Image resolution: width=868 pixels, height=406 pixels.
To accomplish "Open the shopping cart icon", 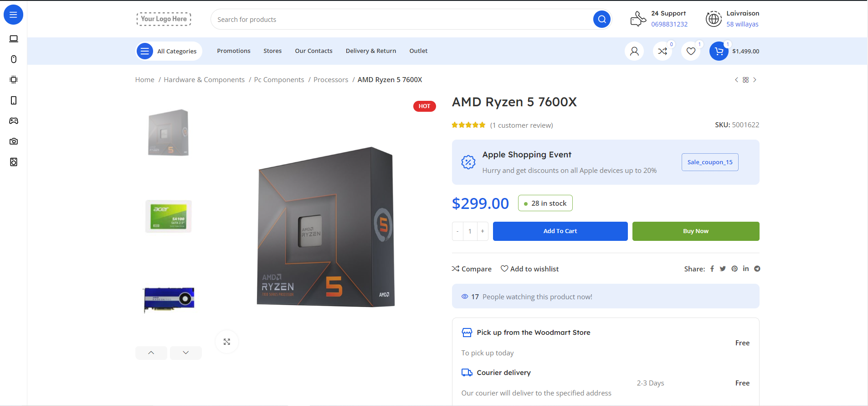I will pos(719,51).
